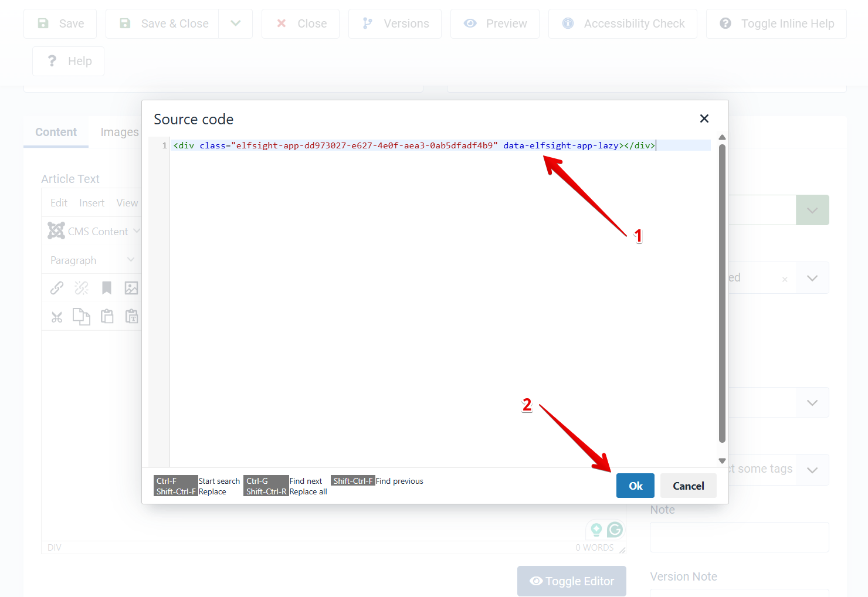Screen dimensions: 868x597
Task: Close the Source code dialog with X
Action: point(704,118)
